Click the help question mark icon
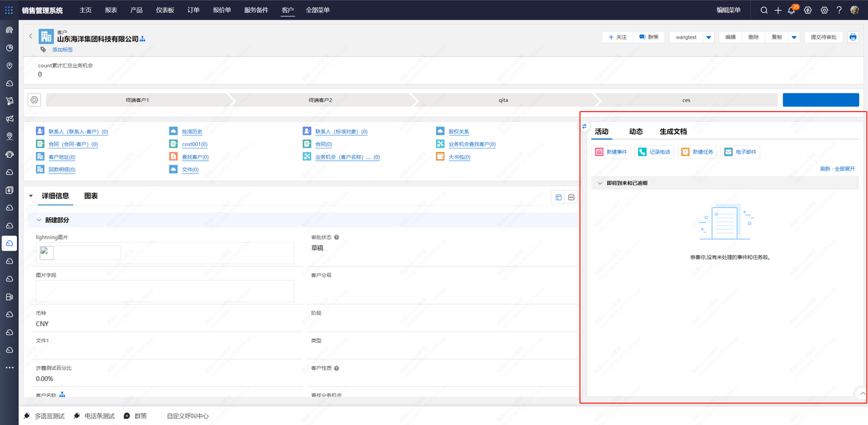Viewport: 868px width, 425px height. pos(839,10)
